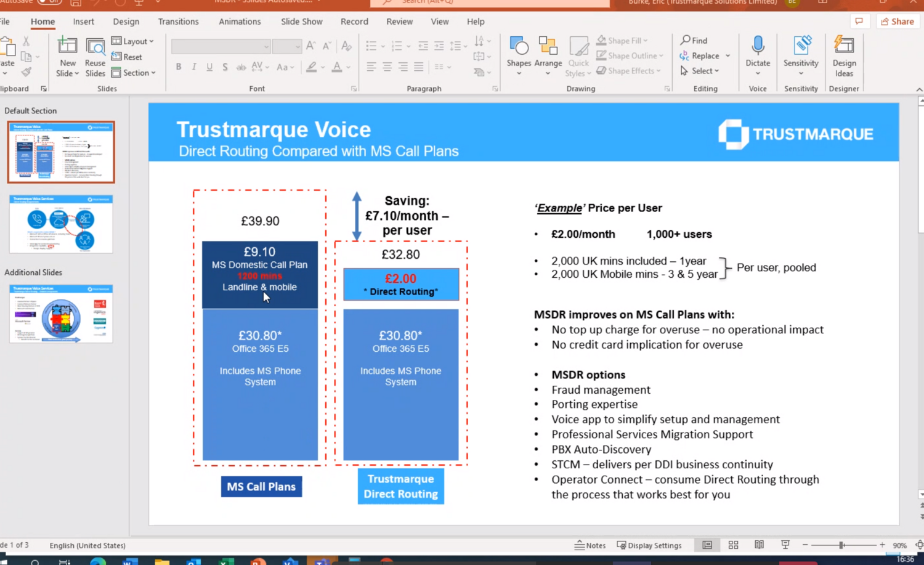This screenshot has height=565, width=924.
Task: Switch to Slide Sorter view
Action: pos(733,545)
